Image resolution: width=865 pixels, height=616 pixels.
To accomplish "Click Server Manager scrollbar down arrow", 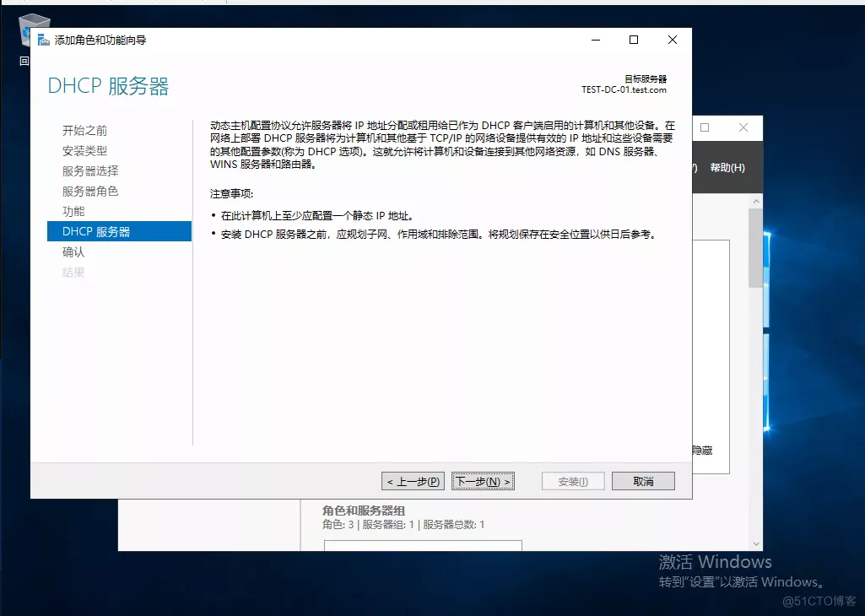I will pyautogui.click(x=756, y=543).
